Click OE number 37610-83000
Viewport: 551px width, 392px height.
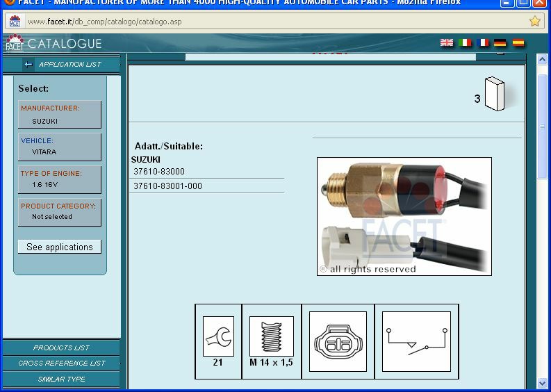159,172
